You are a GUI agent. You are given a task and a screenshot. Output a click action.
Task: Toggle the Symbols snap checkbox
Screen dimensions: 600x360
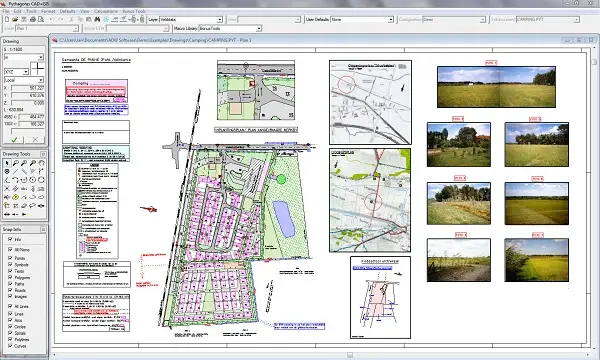[x=10, y=264]
